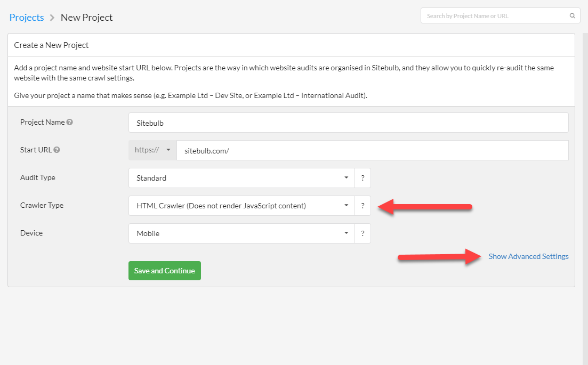Screen dimensions: 588x365
Task: Open the https:// protocol dropdown
Action: tap(152, 150)
